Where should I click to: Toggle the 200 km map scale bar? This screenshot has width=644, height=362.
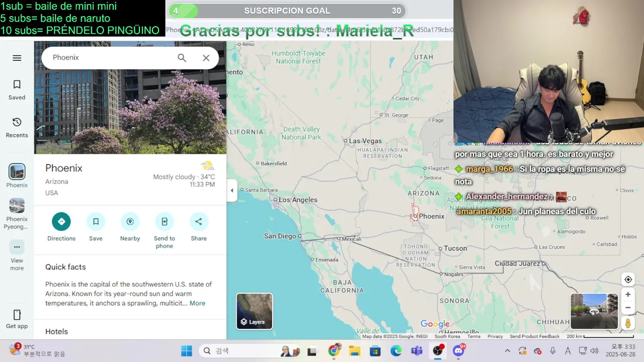tap(599, 336)
